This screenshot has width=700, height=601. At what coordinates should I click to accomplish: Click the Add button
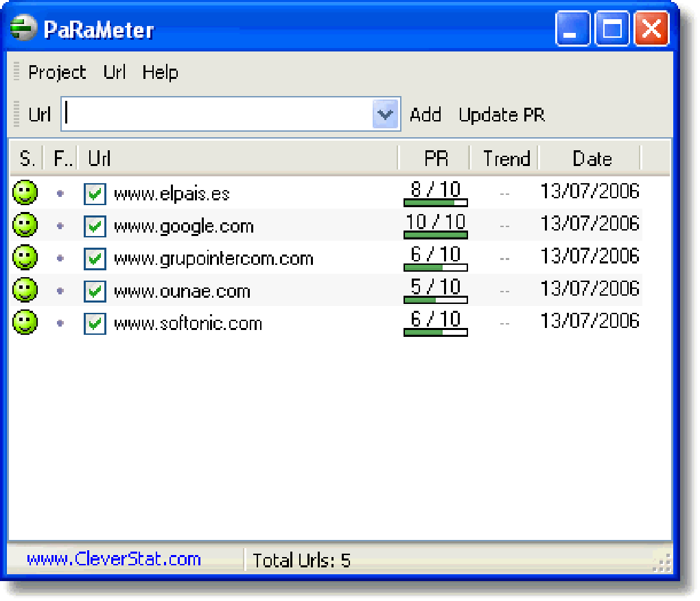click(x=425, y=115)
